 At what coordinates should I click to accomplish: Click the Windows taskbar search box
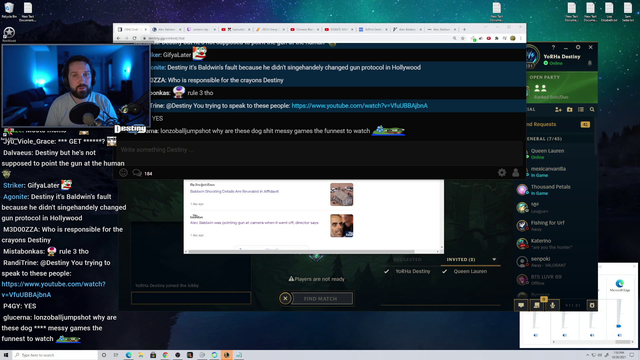tap(55, 355)
